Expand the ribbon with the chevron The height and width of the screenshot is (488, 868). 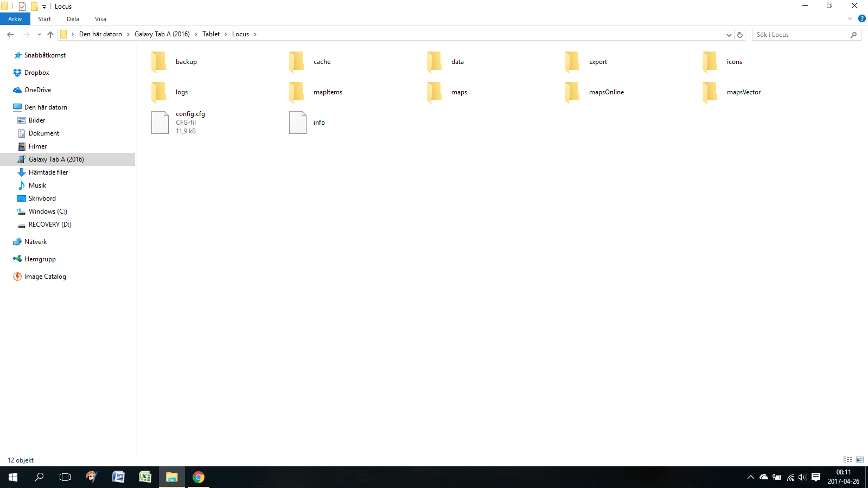click(x=850, y=18)
